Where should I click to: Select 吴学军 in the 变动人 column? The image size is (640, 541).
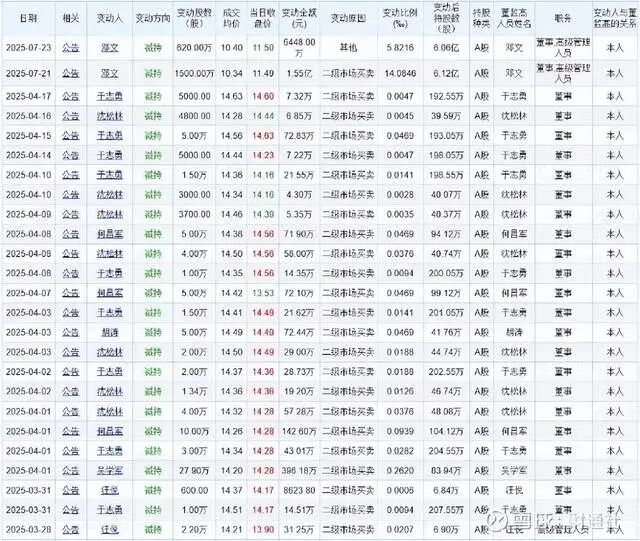(110, 469)
